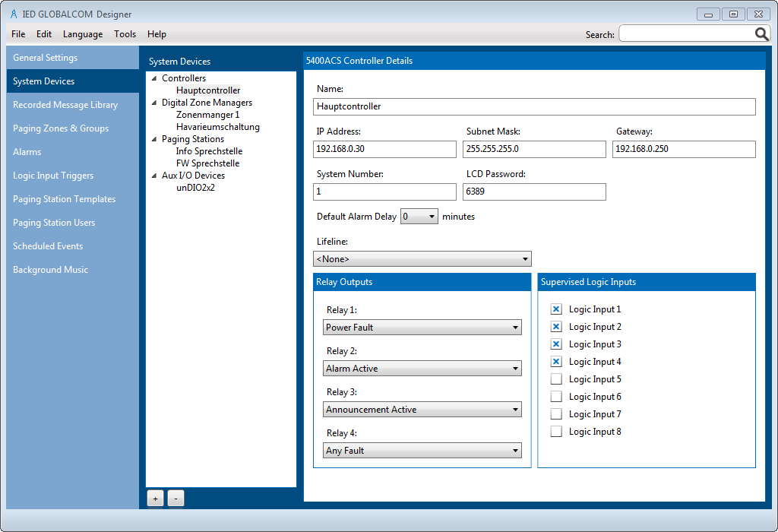The width and height of the screenshot is (778, 532).
Task: Open the Default Alarm Delay dropdown
Action: [x=419, y=217]
